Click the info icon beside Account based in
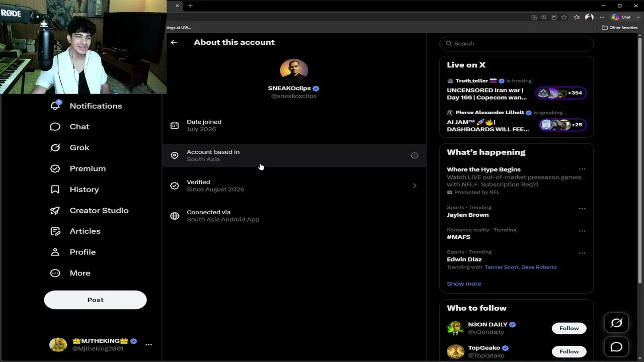Screen dimensions: 644x362 (x=415, y=155)
